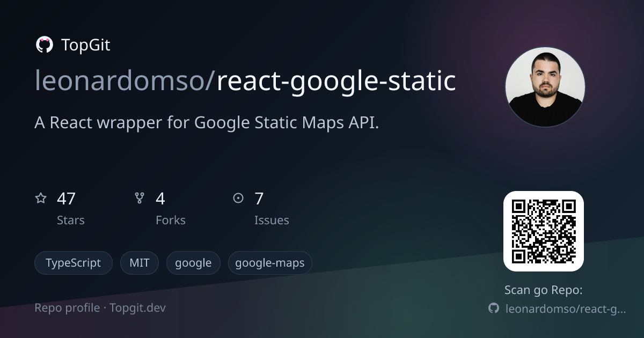Viewport: 644px width, 338px height.
Task: Click the fork icon beside 4
Action: [x=140, y=198]
